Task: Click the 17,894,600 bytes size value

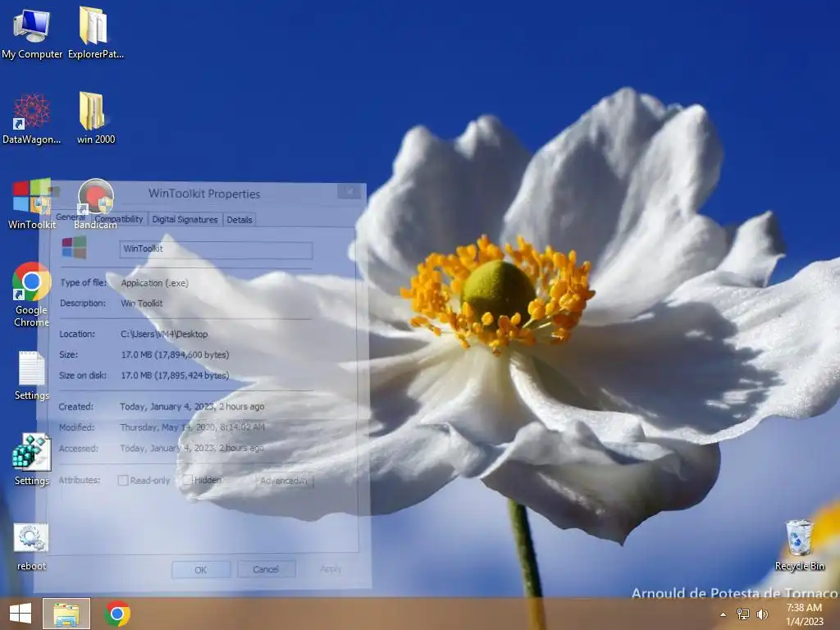Action: 176,354
